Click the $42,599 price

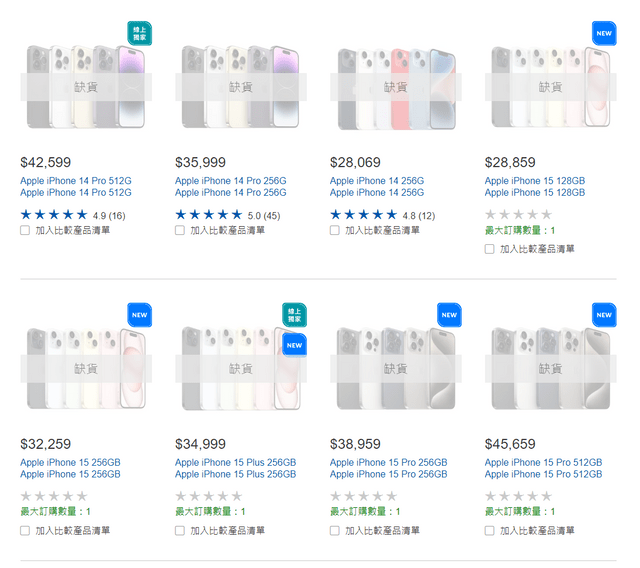pos(46,162)
